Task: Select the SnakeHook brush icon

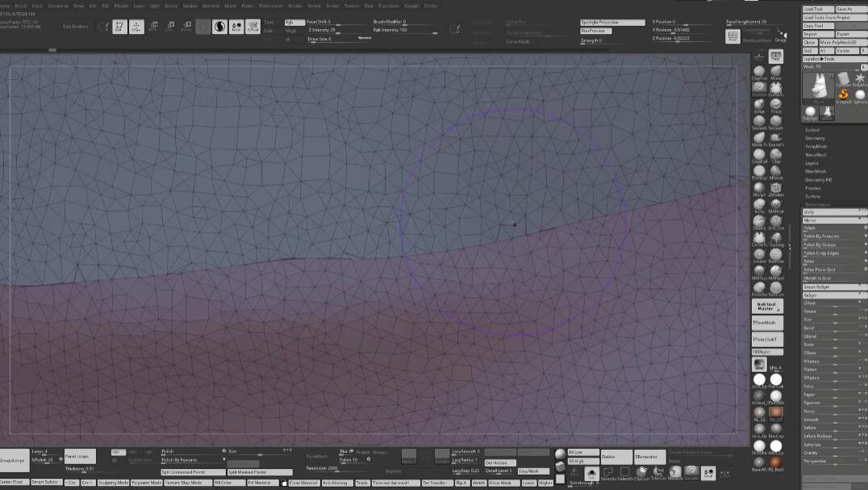Action: 775,139
